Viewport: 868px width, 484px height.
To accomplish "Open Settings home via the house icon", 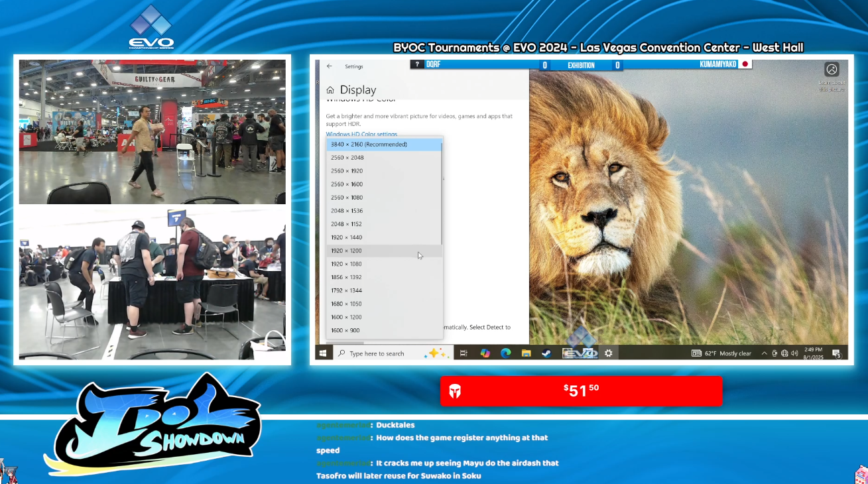I will click(x=330, y=90).
